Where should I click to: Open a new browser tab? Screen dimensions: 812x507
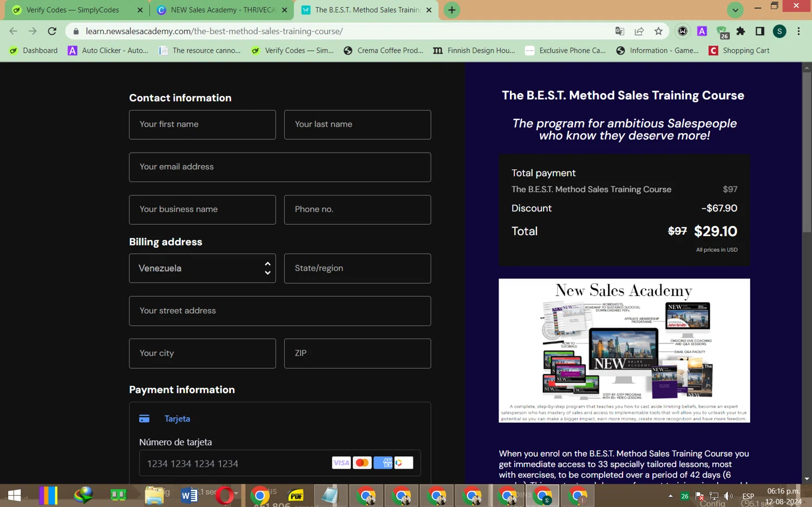[x=451, y=10]
